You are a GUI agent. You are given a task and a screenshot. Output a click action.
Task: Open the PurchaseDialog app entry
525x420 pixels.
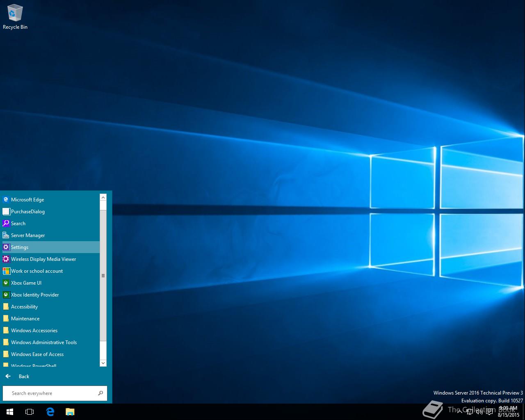[x=51, y=211]
